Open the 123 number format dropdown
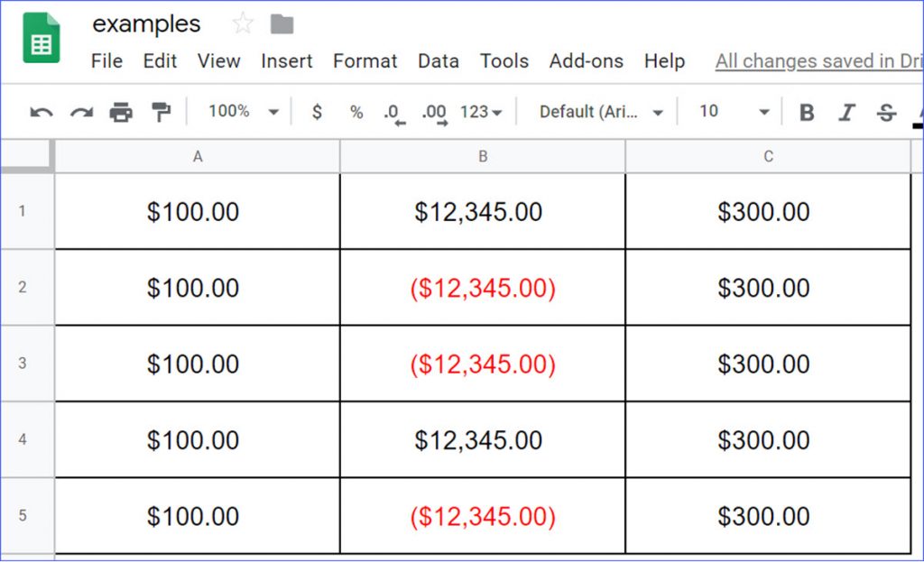The image size is (924, 562). coord(480,111)
